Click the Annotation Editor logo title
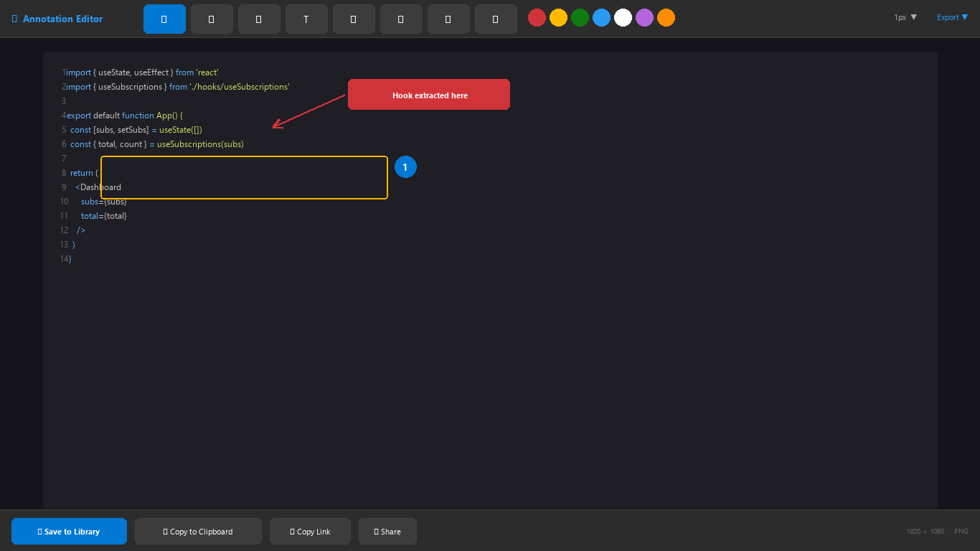Viewport: 980px width, 551px height. point(57,19)
